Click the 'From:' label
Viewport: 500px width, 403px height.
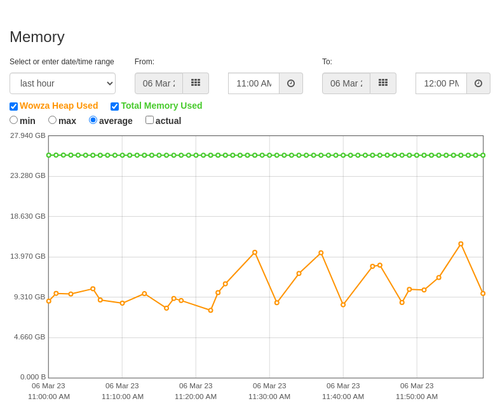[144, 62]
